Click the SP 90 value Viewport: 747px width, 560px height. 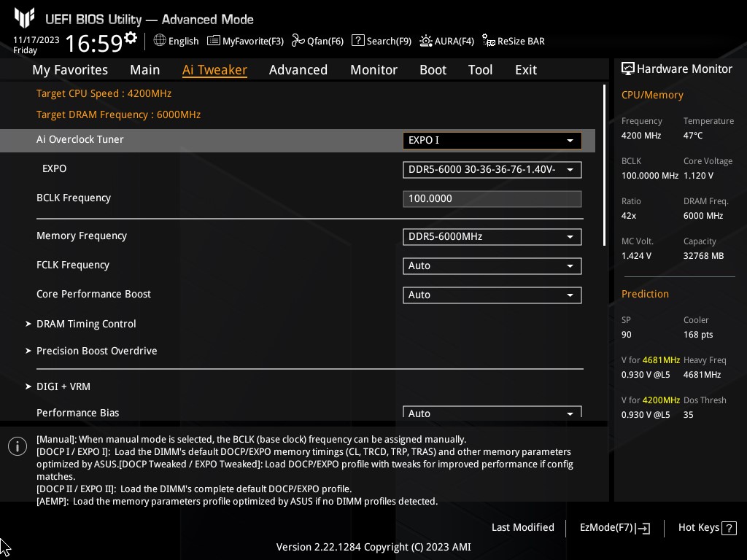click(626, 335)
